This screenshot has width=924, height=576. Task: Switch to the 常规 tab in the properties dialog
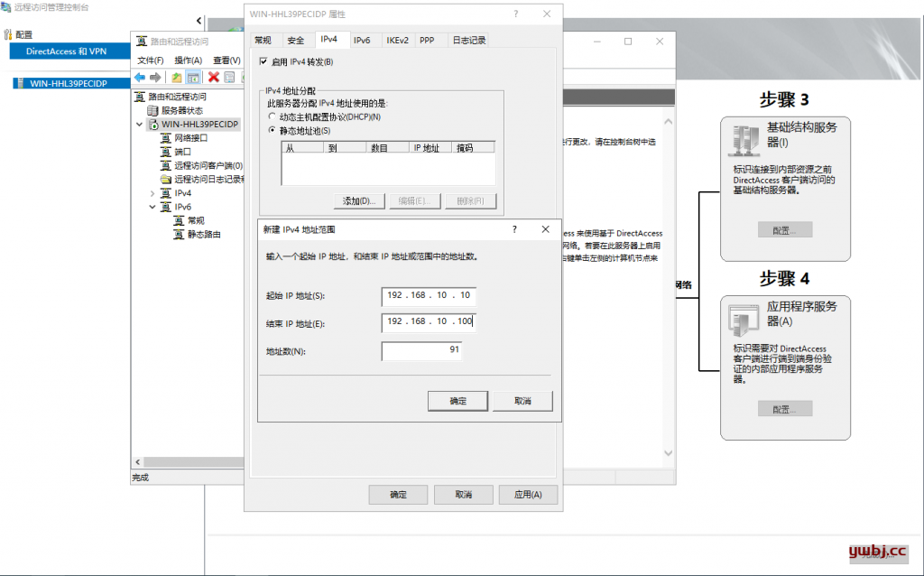tap(263, 40)
